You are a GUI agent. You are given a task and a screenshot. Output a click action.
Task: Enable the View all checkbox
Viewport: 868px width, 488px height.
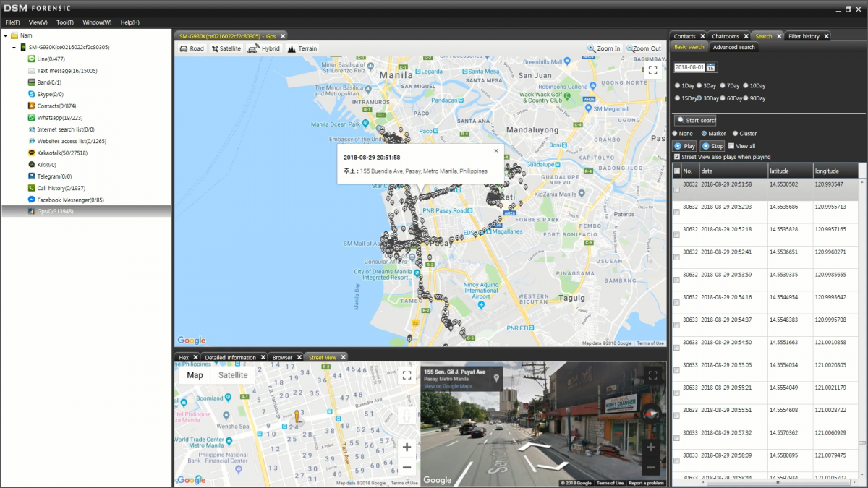731,146
